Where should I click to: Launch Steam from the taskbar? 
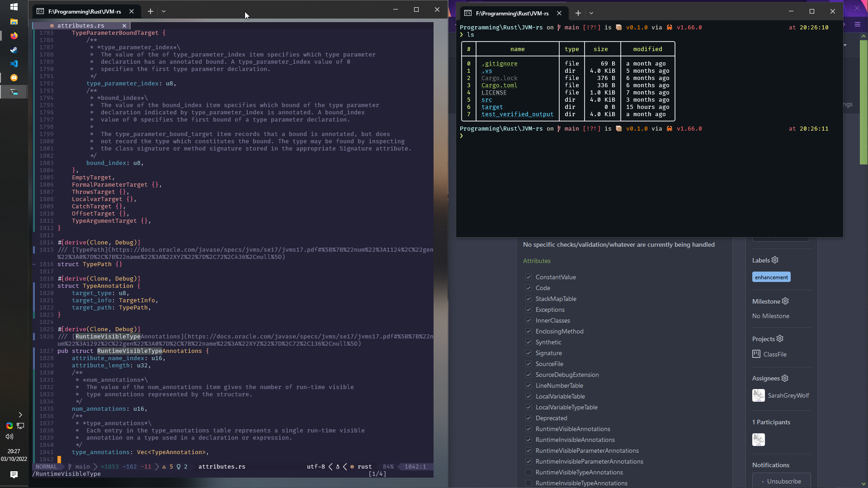coord(14,50)
